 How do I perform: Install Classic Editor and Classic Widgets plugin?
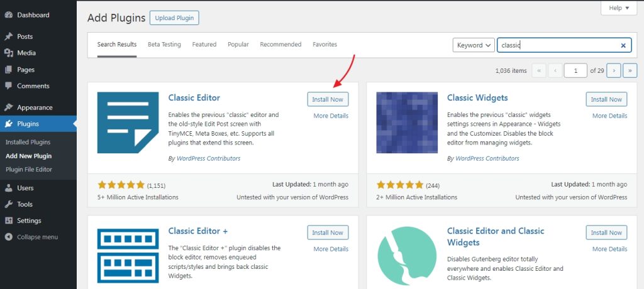[607, 232]
